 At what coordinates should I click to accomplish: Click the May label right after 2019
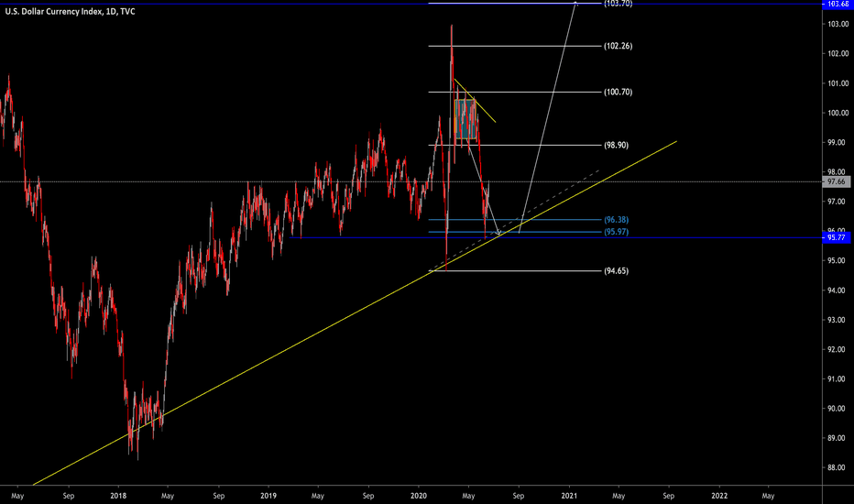[318, 496]
